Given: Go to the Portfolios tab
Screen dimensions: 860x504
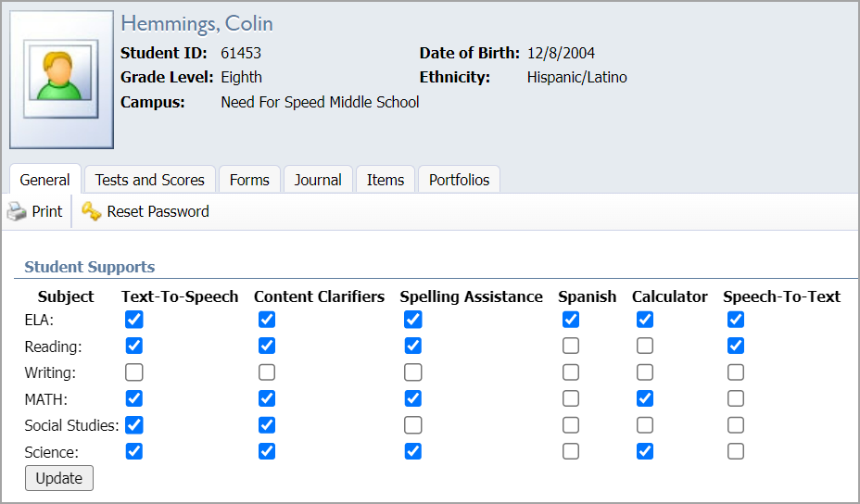Looking at the screenshot, I should [x=459, y=180].
